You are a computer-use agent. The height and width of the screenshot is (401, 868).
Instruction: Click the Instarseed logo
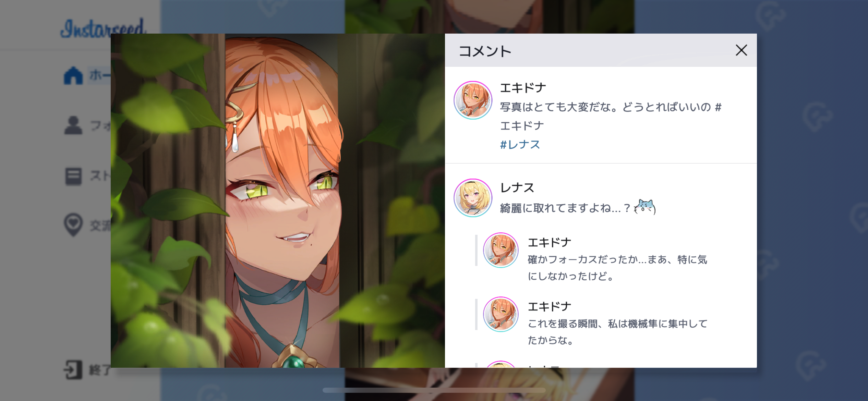point(102,28)
